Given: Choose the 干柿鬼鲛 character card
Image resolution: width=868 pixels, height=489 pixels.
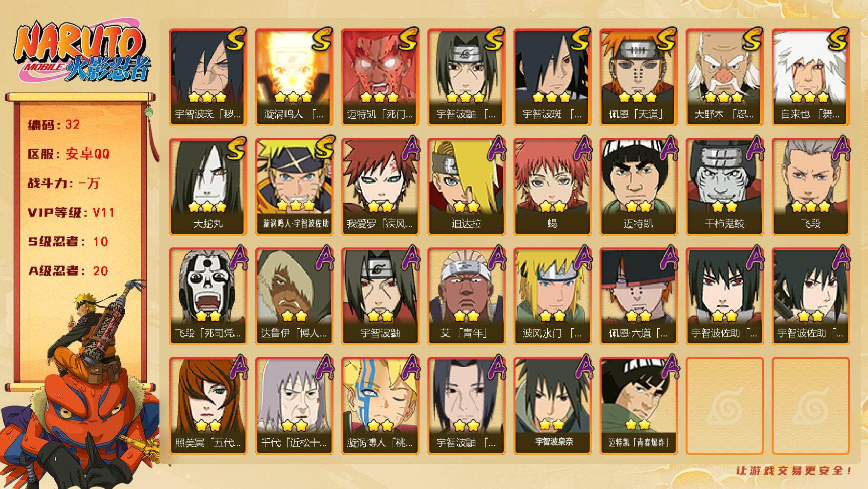Looking at the screenshot, I should click(724, 187).
